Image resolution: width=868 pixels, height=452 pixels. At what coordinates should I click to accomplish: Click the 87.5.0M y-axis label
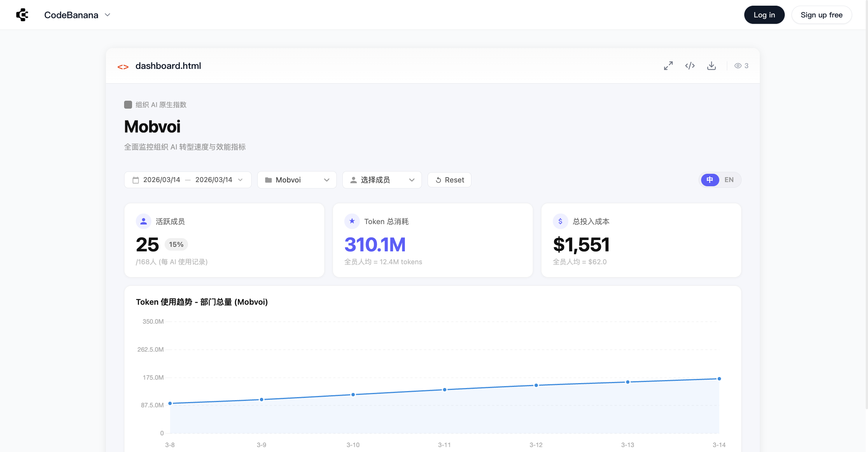tap(152, 405)
